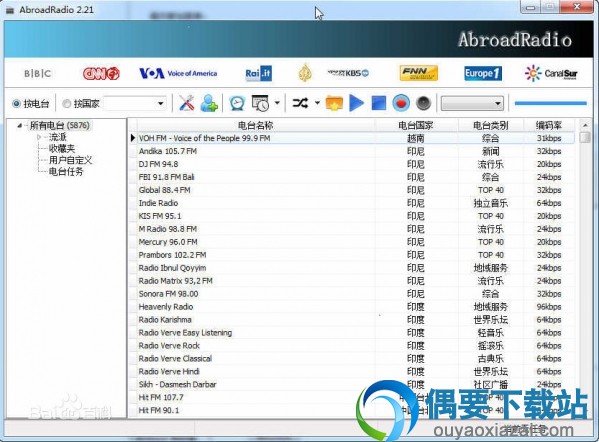Start playback with the blue play button
Viewport: 599px width, 442px height.
coord(356,103)
